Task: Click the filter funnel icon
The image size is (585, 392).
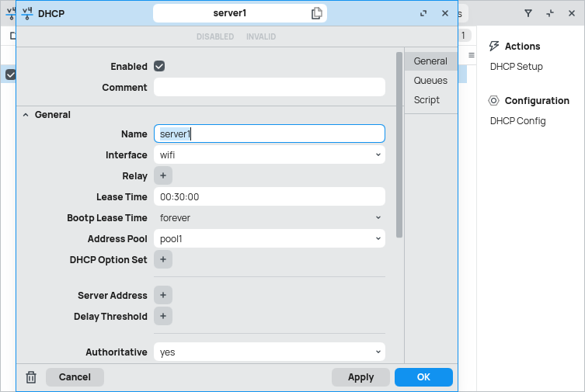Action: 528,13
